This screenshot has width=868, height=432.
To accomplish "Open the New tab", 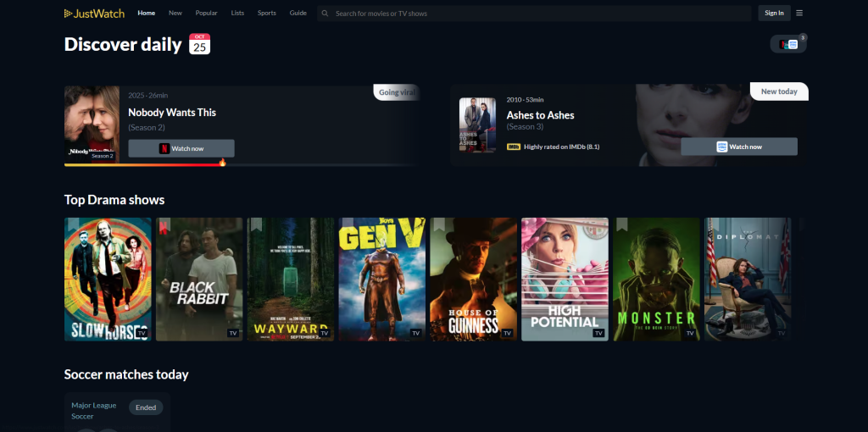I will [x=175, y=14].
